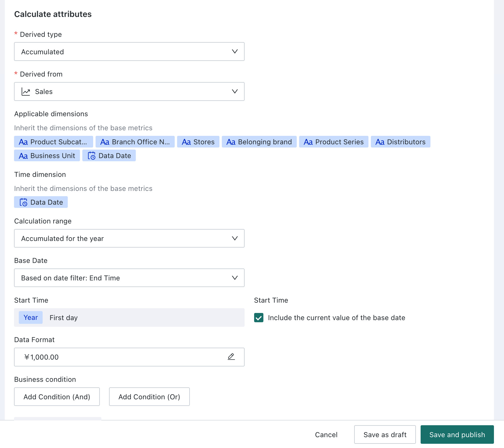Image resolution: width=504 pixels, height=448 pixels.
Task: Click the edit pencil icon in Data Format
Action: pos(231,357)
